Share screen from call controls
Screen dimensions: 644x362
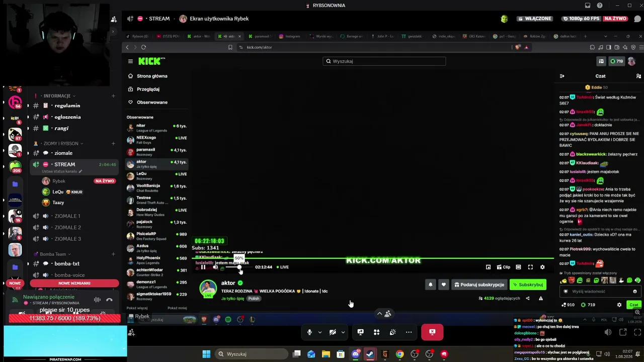point(360,332)
